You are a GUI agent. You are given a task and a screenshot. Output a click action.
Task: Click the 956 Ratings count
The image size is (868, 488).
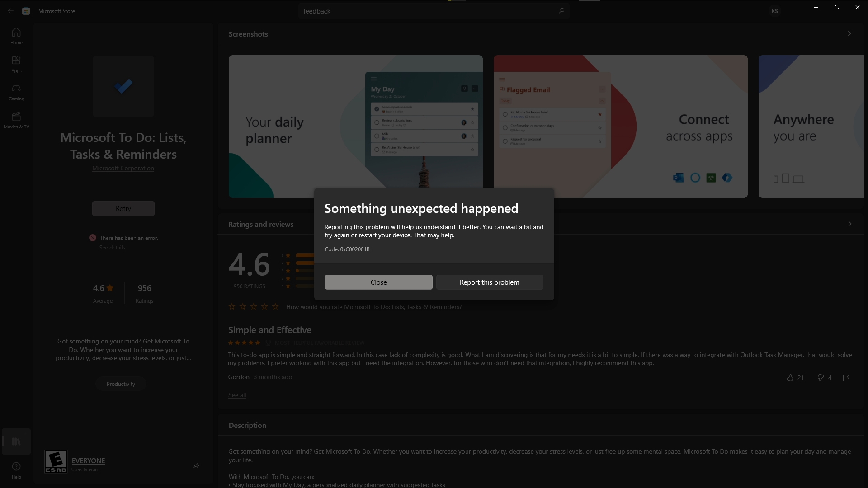tap(144, 293)
